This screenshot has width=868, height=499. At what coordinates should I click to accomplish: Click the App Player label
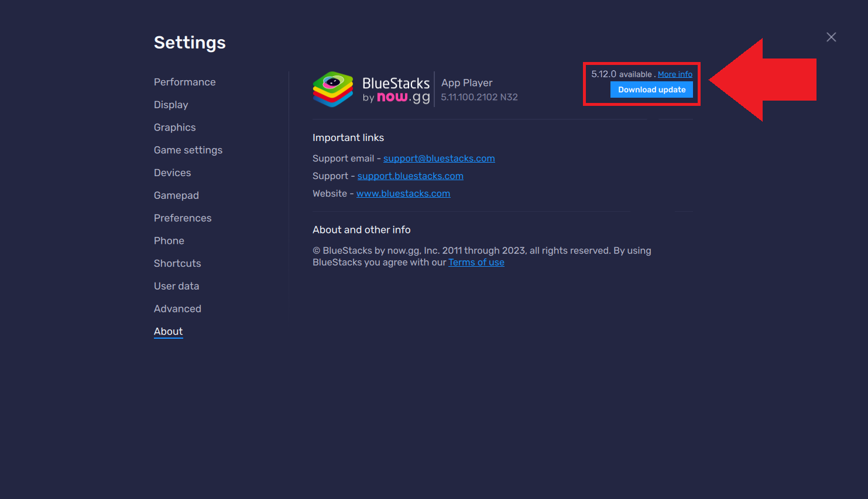click(467, 83)
